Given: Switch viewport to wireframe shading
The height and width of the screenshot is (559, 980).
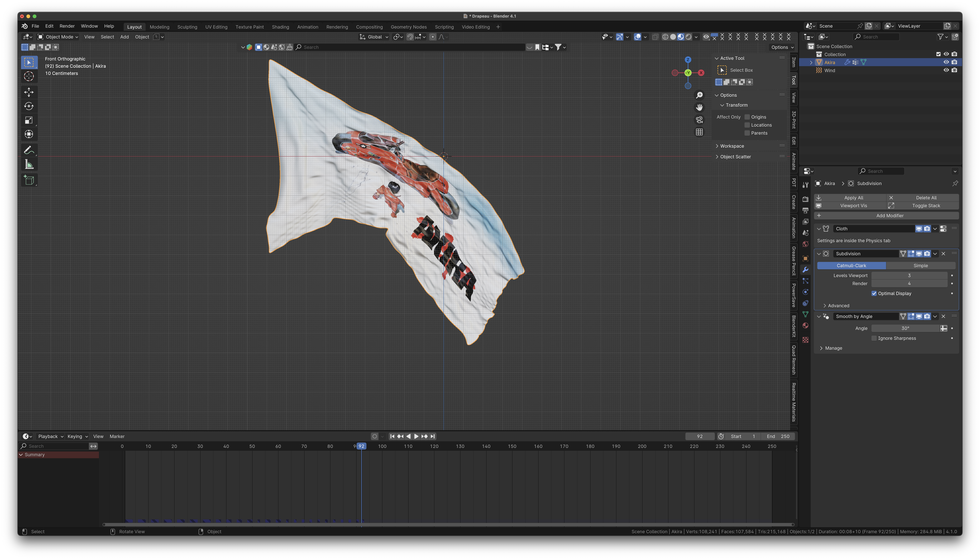Looking at the screenshot, I should point(665,37).
